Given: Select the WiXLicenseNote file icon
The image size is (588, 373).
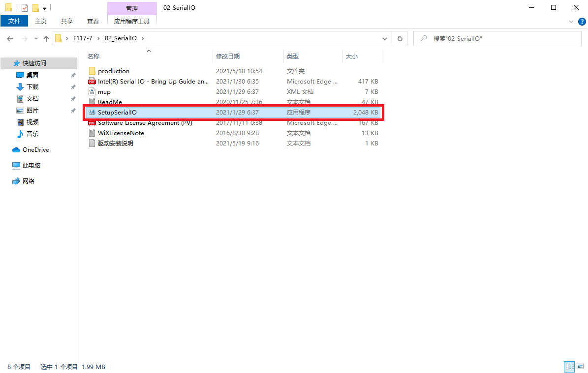Looking at the screenshot, I should pyautogui.click(x=92, y=133).
